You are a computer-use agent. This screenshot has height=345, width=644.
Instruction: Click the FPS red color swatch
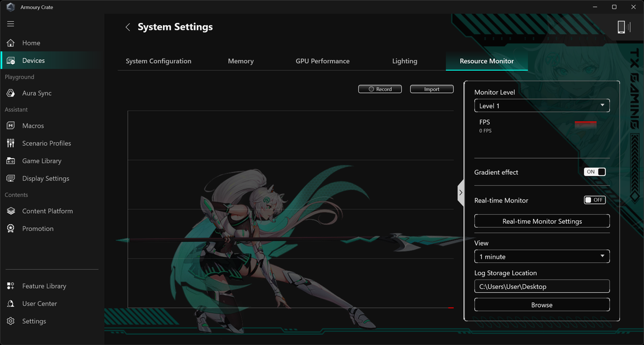pos(585,125)
